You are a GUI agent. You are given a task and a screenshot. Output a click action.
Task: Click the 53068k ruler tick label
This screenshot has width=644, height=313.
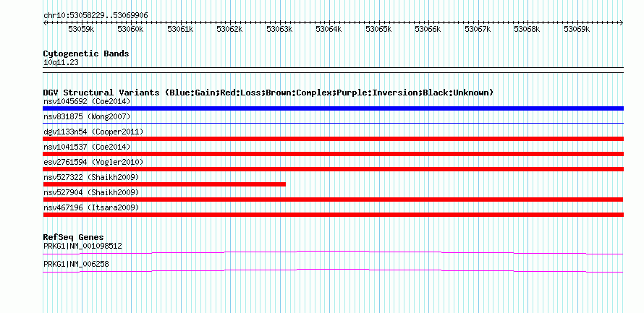(x=527, y=29)
